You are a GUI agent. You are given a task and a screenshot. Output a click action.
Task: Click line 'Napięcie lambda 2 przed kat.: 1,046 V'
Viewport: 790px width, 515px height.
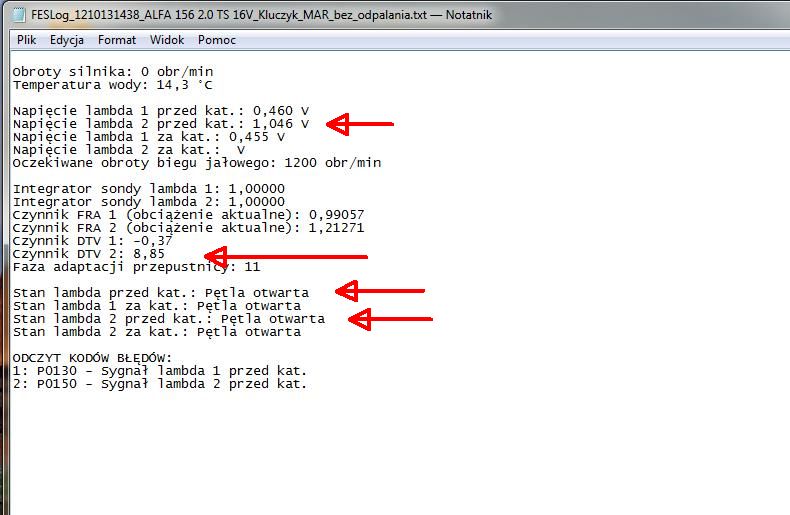(x=161, y=124)
